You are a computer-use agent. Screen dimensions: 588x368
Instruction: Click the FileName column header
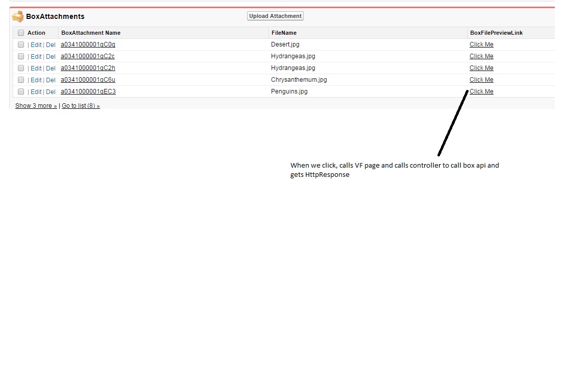click(284, 33)
